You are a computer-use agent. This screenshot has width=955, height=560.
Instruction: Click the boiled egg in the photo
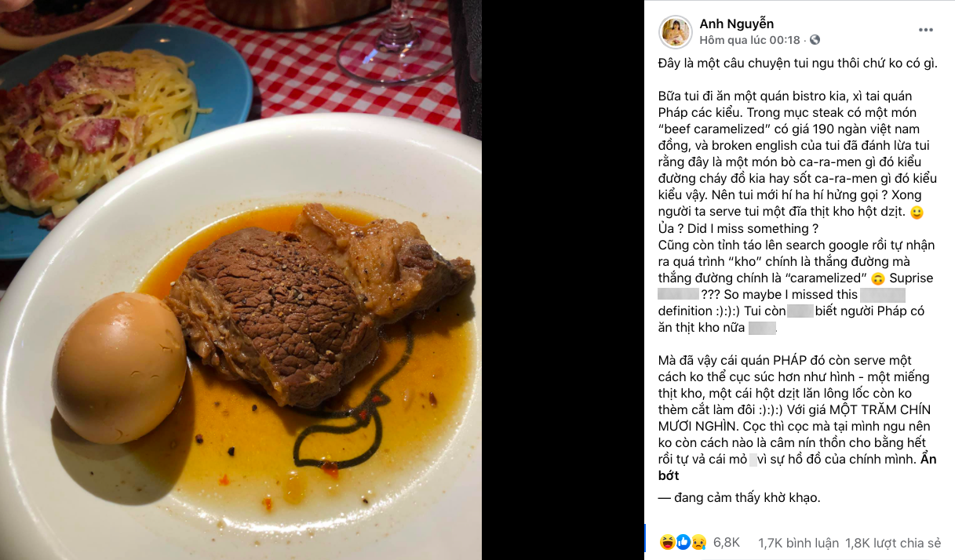(119, 367)
